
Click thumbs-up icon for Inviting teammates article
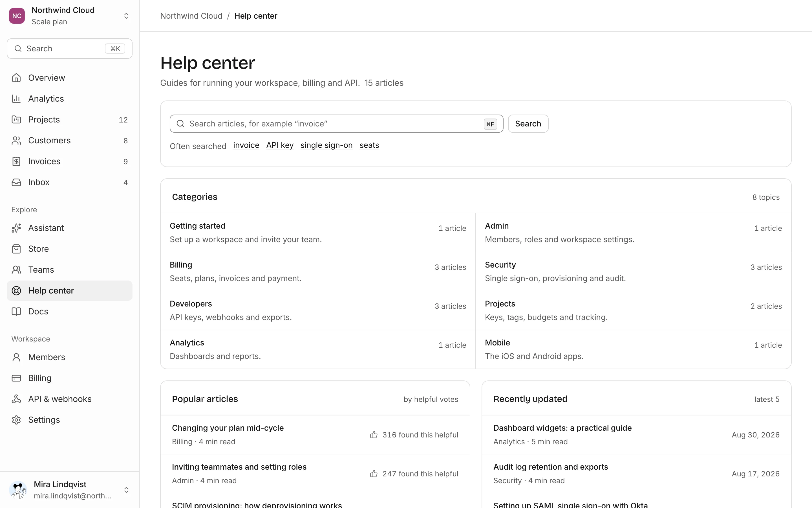click(374, 474)
